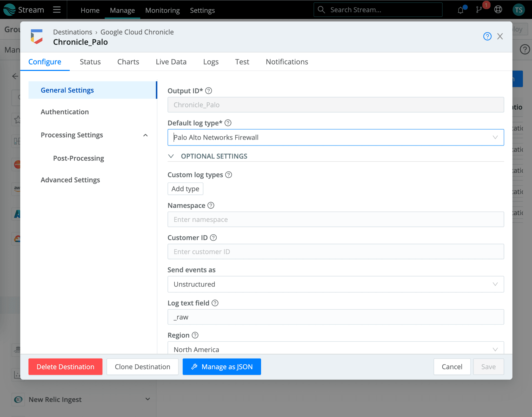Click the Delete Destination button

pyautogui.click(x=65, y=367)
